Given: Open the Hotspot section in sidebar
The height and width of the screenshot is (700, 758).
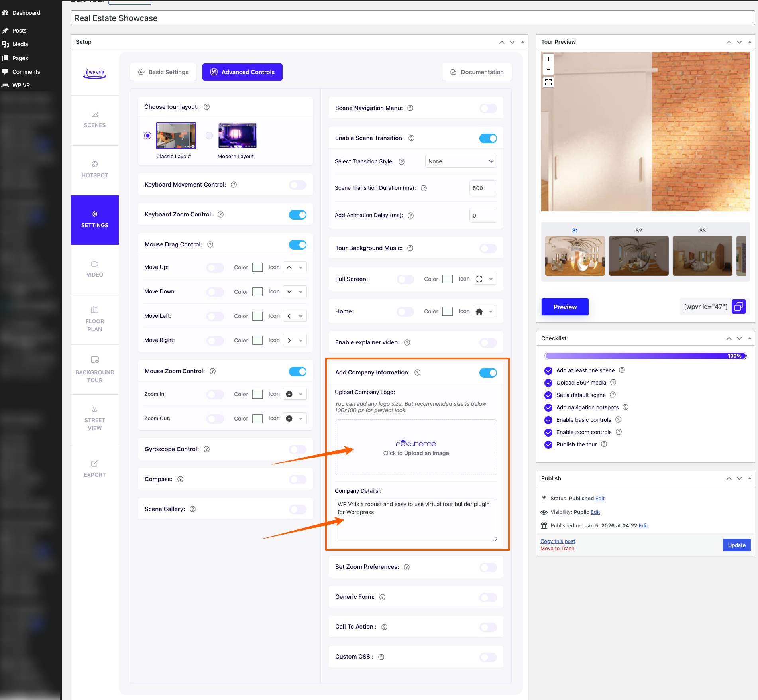Looking at the screenshot, I should pos(95,170).
